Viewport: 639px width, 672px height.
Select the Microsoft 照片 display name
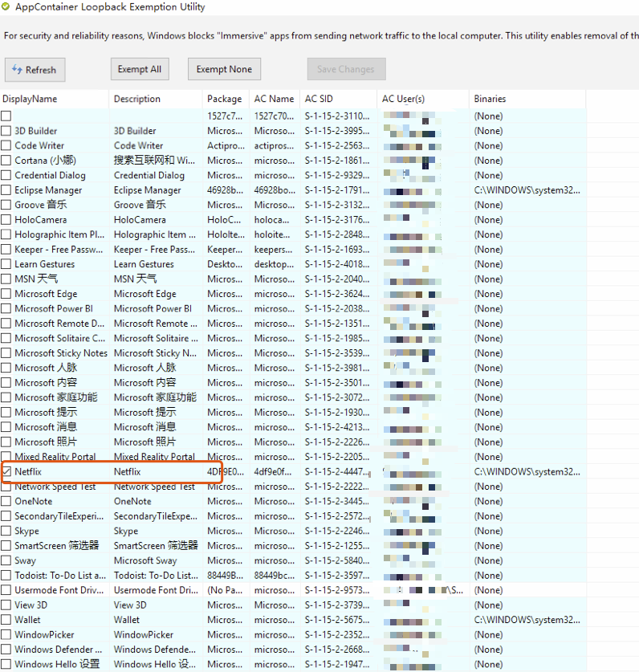[x=46, y=442]
